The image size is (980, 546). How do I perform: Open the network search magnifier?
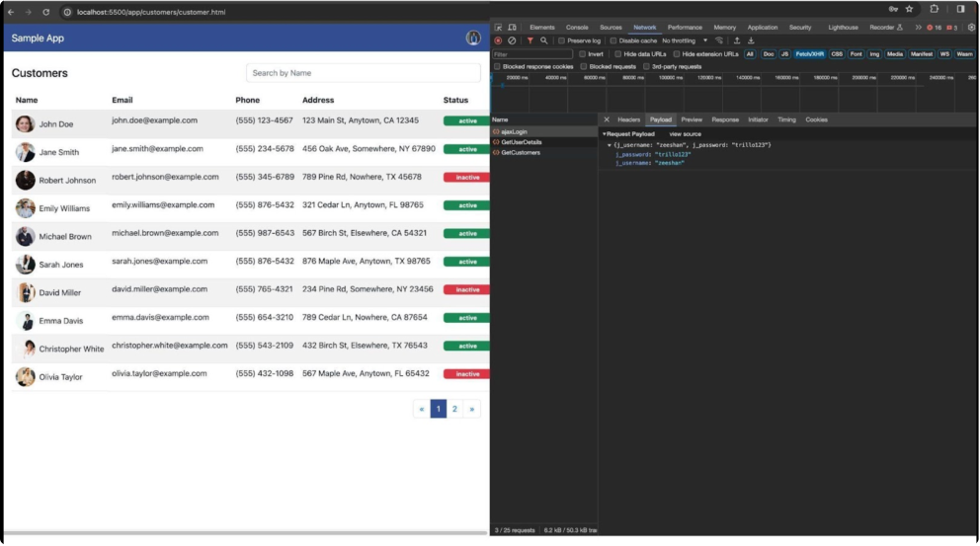543,40
